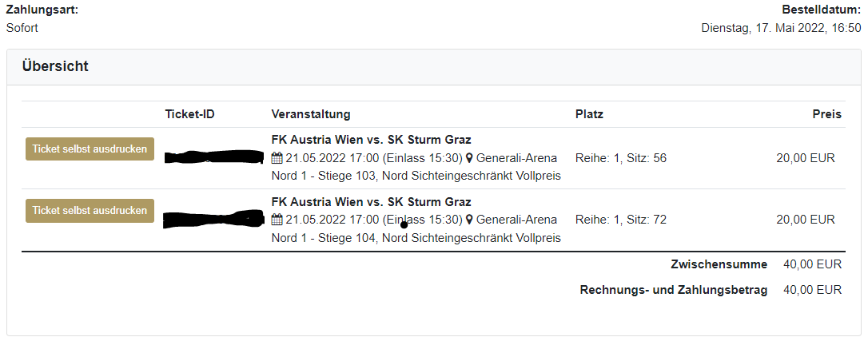Select first FK Austria Wien vs. SK Sturm Graz title
This screenshot has width=868, height=341.
372,140
